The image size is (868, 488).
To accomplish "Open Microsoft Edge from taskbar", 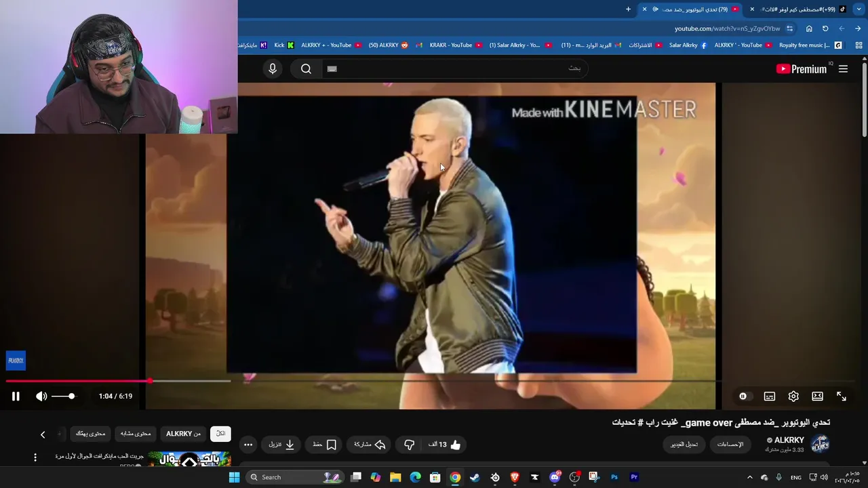I will click(416, 477).
